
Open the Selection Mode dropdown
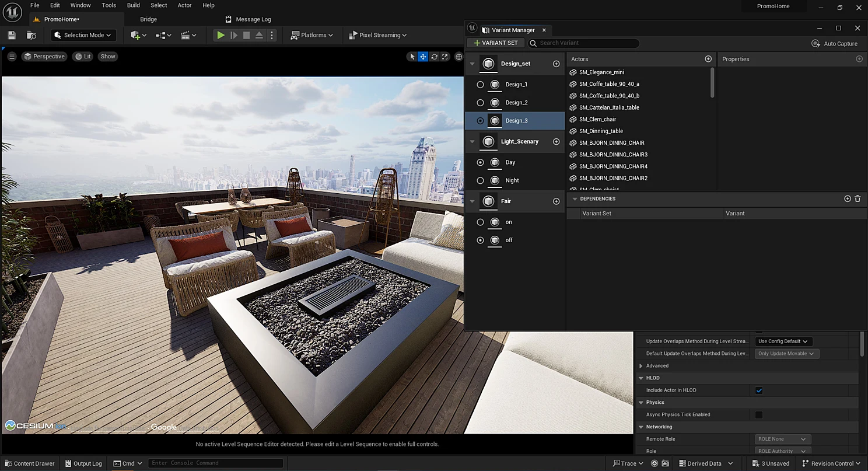83,35
